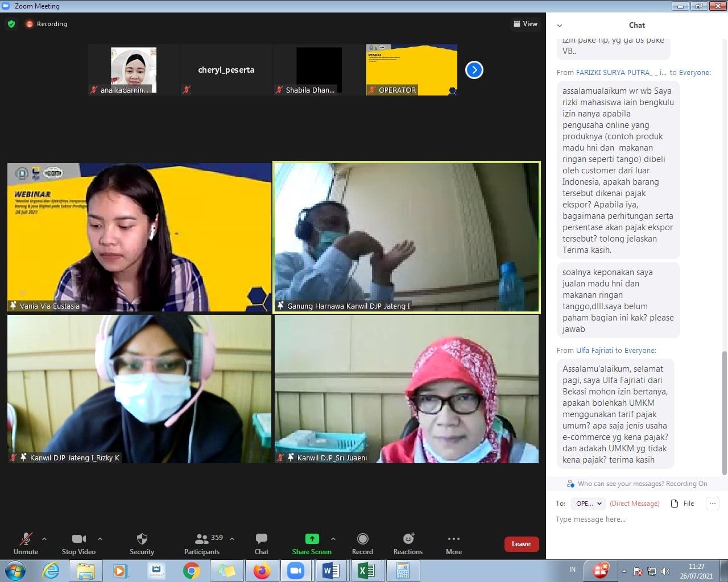The image size is (728, 582).
Task: Open the More options menu
Action: click(x=453, y=543)
